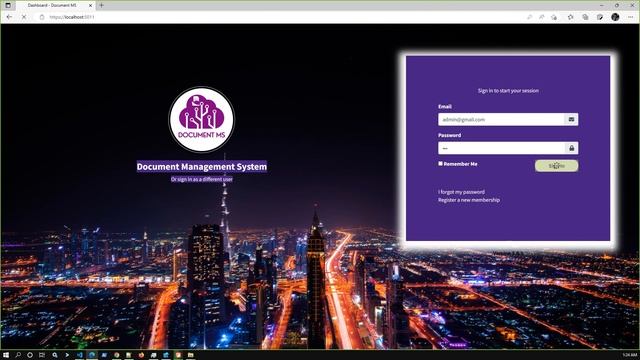Viewport: 640px width, 360px height.
Task: Add this page to favorites
Action: pos(554,17)
